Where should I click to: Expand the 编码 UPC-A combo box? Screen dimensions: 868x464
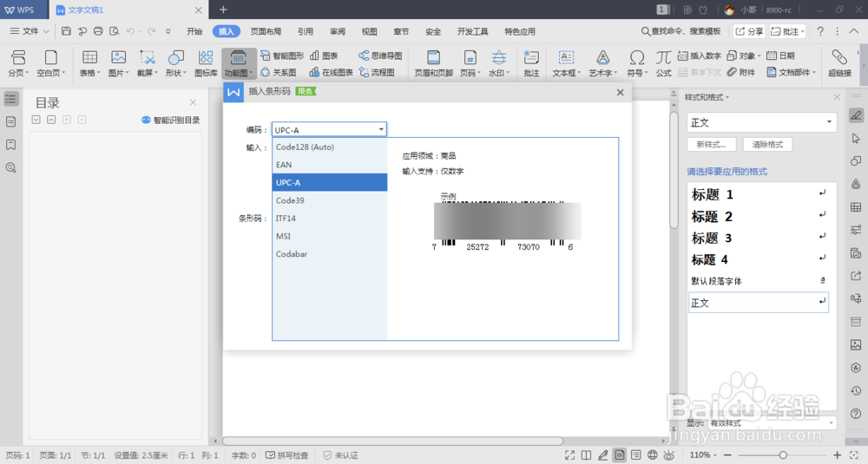tap(381, 129)
